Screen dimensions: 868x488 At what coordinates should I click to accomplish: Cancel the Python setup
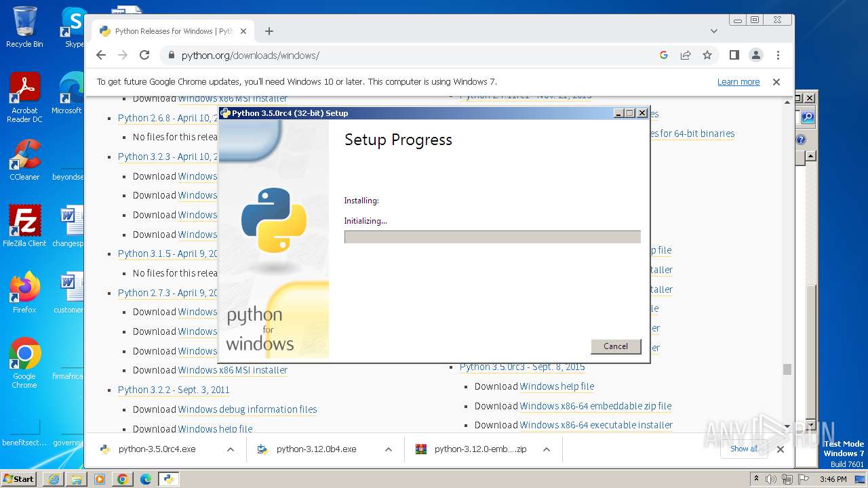616,346
